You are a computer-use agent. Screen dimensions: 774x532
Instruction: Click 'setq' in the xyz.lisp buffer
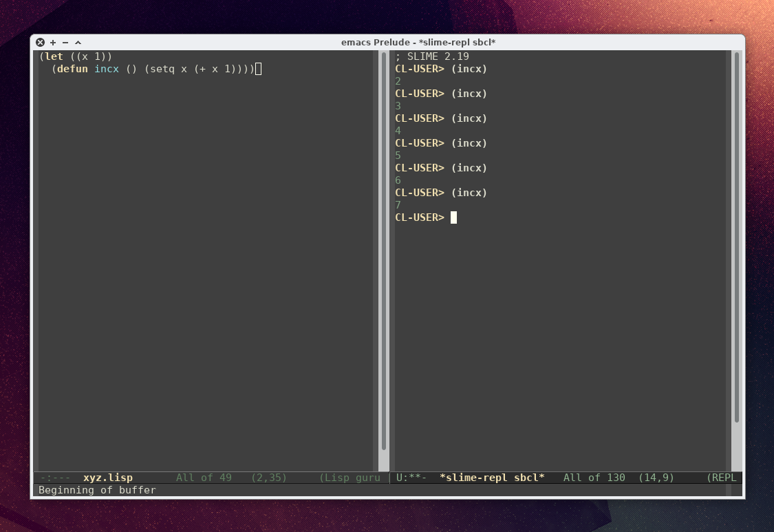[162, 69]
